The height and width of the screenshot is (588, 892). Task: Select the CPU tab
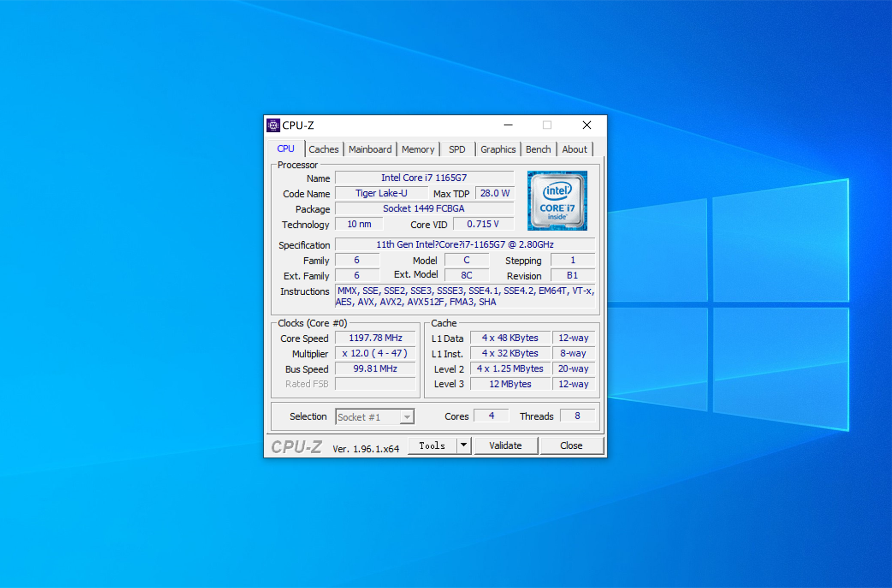point(285,149)
